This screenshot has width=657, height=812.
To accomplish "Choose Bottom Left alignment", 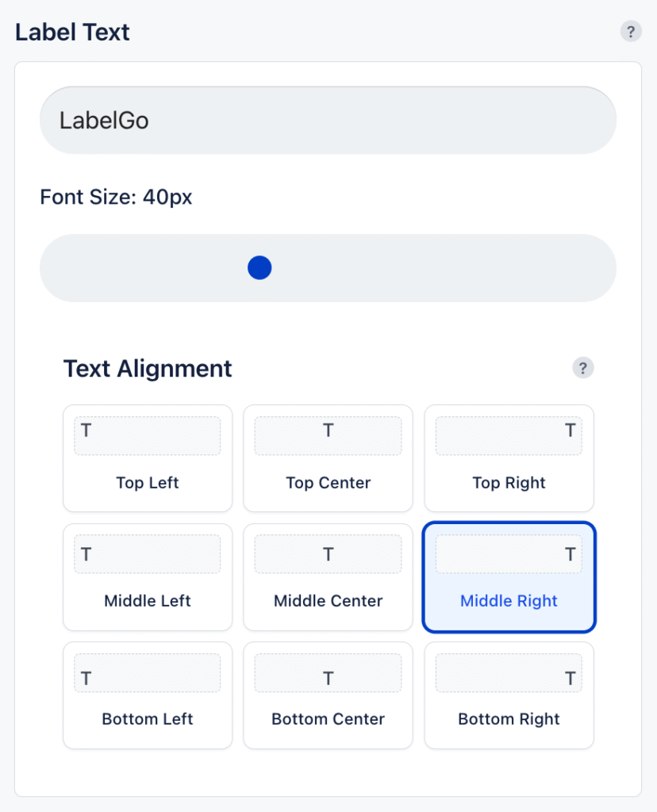I will tap(148, 695).
